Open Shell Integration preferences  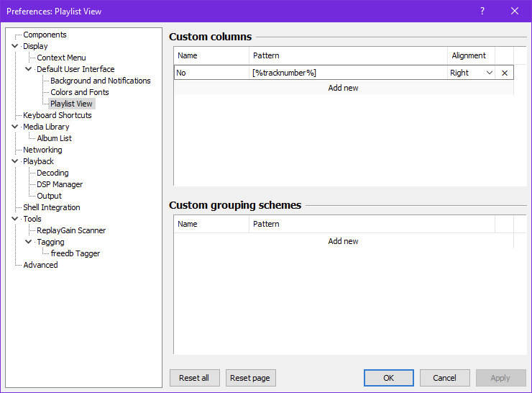[52, 207]
